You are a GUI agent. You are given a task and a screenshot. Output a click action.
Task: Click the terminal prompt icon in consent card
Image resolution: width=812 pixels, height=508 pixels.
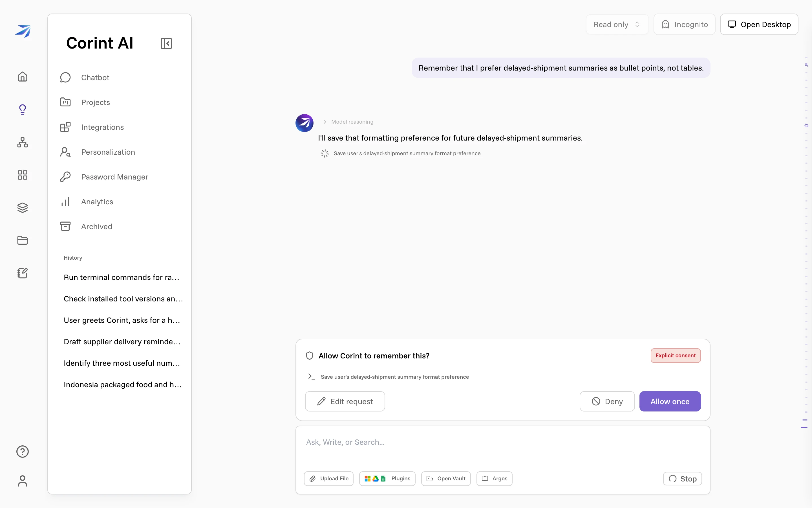click(x=312, y=377)
